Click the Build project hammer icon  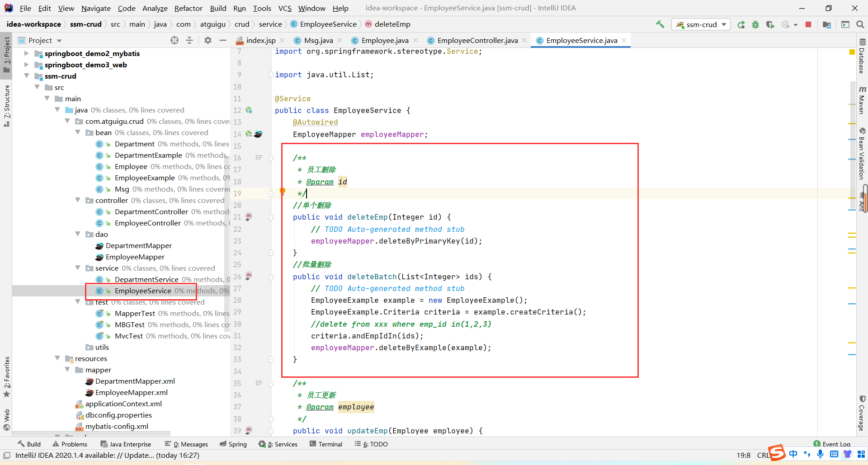(660, 24)
